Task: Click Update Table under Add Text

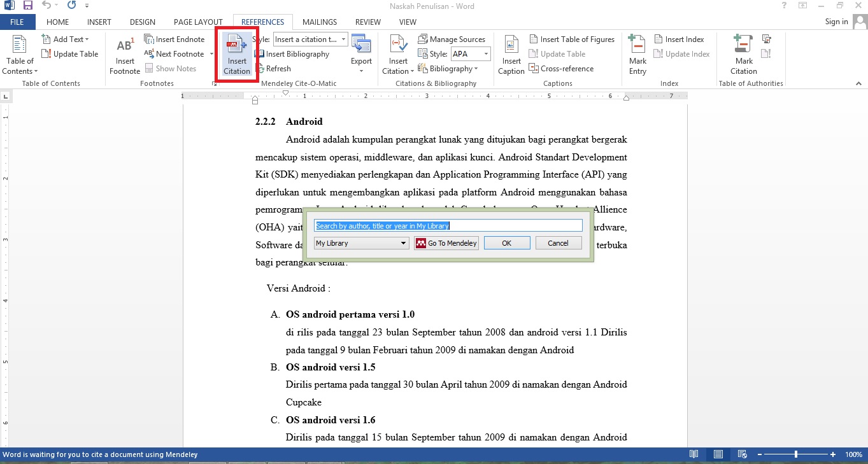Action: click(x=70, y=54)
